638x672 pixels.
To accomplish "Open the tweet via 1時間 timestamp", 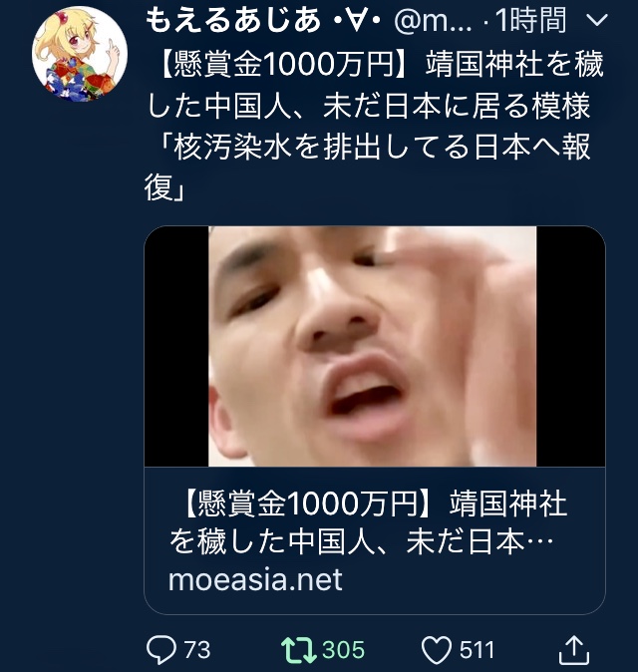I will point(531,20).
